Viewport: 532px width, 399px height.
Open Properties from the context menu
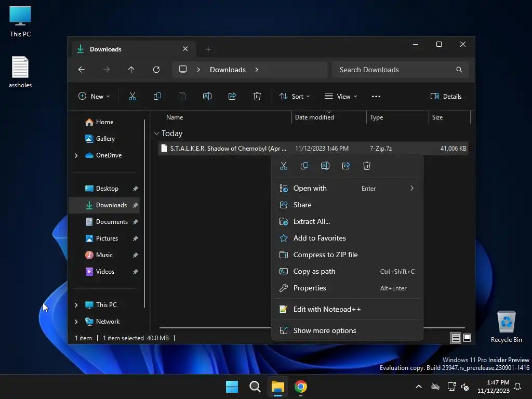pyautogui.click(x=347, y=288)
